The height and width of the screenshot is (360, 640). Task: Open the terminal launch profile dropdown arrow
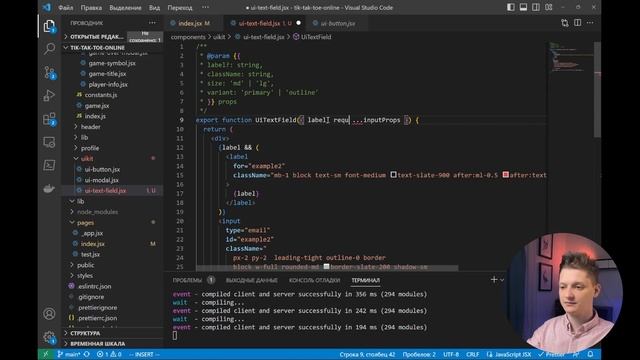coord(502,280)
